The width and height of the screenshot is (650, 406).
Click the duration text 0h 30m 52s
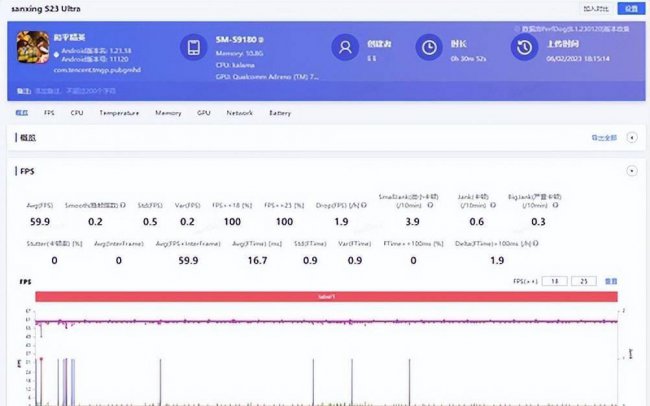[x=468, y=58]
